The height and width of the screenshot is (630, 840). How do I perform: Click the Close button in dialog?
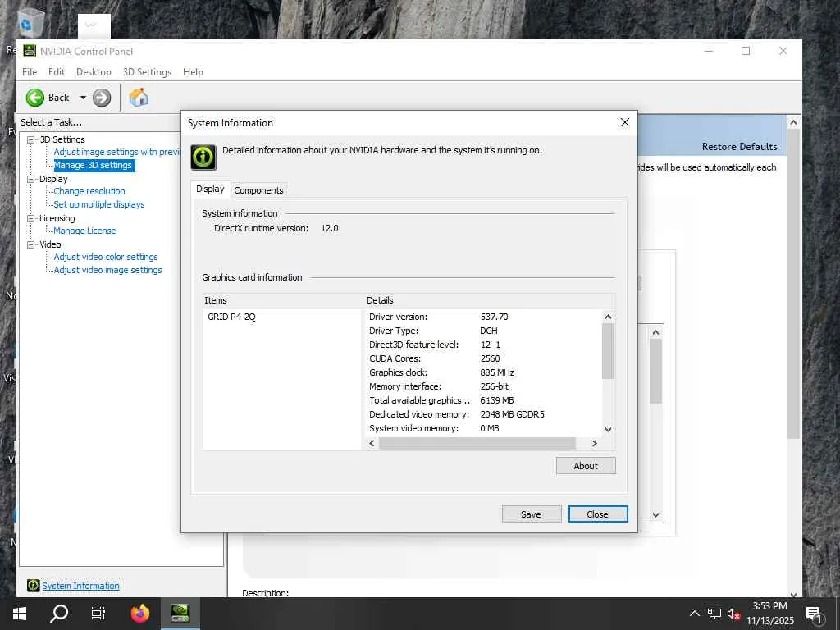tap(598, 514)
